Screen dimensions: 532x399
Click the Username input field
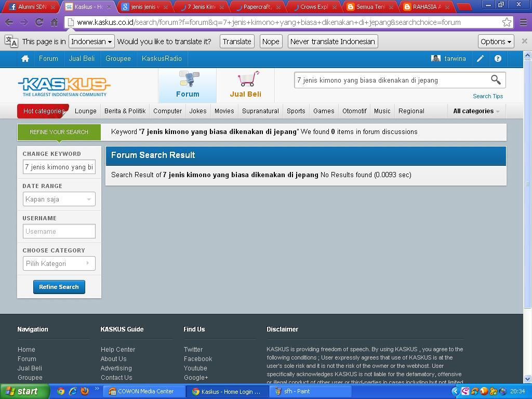59,231
